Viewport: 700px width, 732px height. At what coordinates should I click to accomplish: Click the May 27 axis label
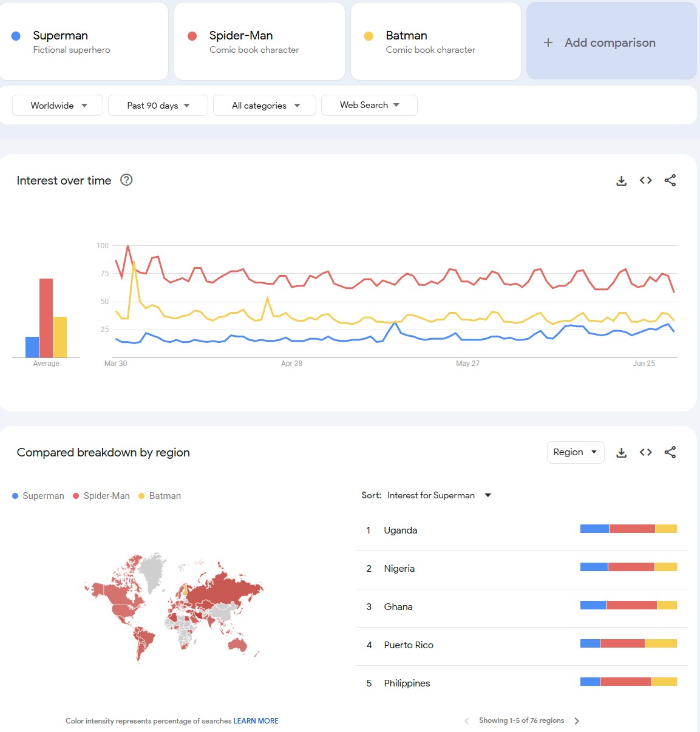(467, 364)
